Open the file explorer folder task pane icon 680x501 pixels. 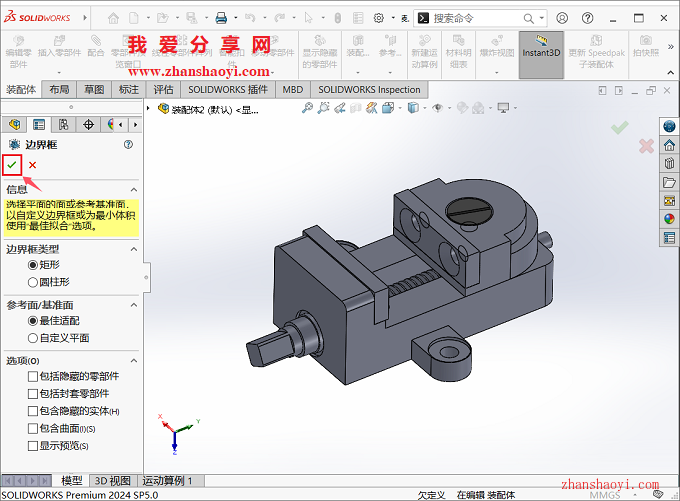[669, 182]
